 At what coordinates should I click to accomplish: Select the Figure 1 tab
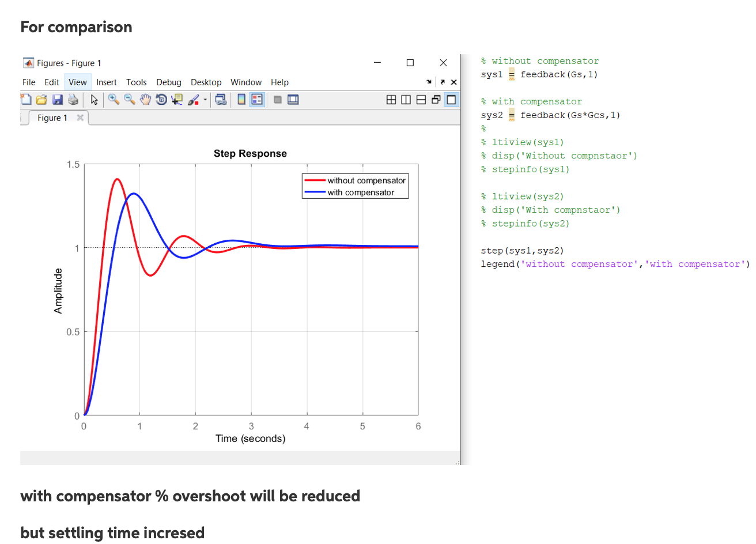point(52,118)
